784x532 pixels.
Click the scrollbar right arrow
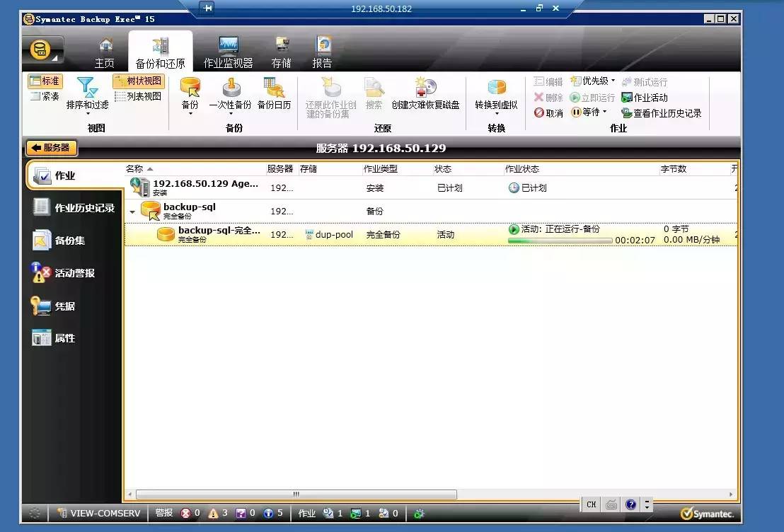[732, 495]
